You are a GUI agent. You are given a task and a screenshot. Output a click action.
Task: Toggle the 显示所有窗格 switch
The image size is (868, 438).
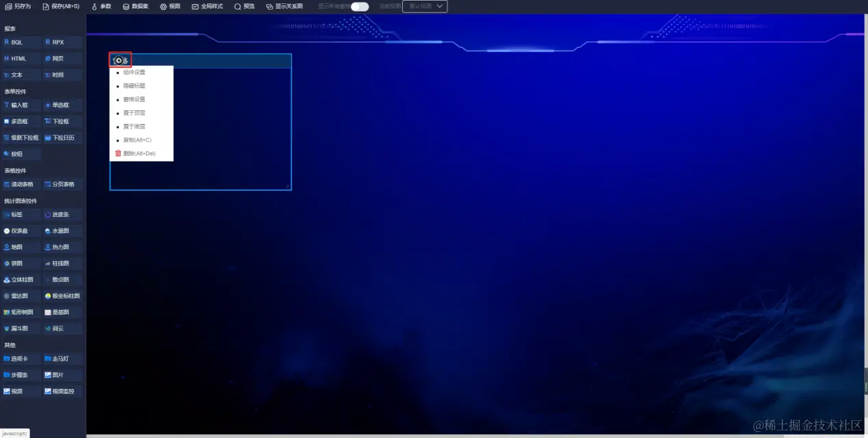pos(360,7)
